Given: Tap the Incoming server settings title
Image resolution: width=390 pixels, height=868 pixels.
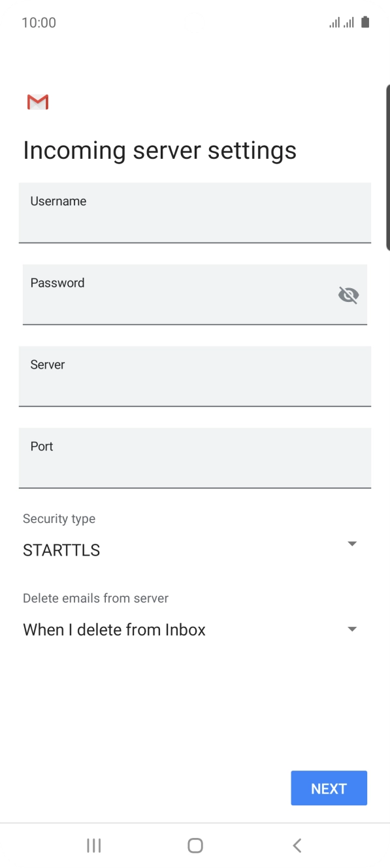Looking at the screenshot, I should click(159, 150).
